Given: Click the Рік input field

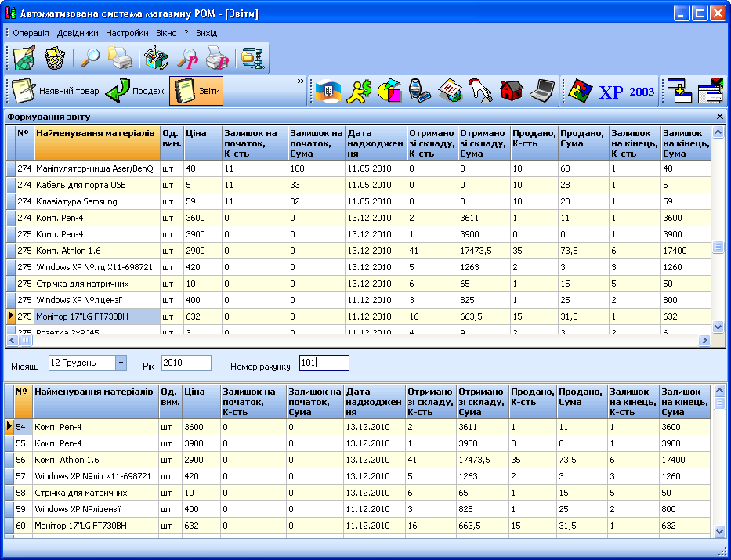Looking at the screenshot, I should pyautogui.click(x=186, y=363).
